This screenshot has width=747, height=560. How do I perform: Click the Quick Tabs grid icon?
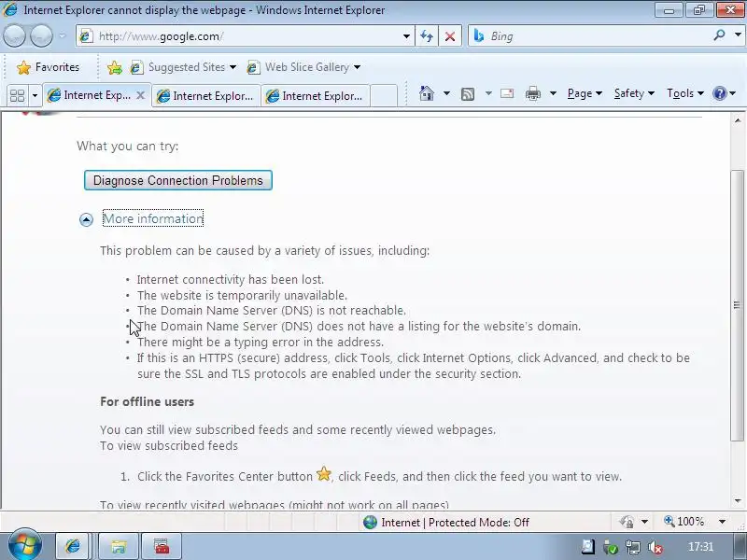[18, 96]
